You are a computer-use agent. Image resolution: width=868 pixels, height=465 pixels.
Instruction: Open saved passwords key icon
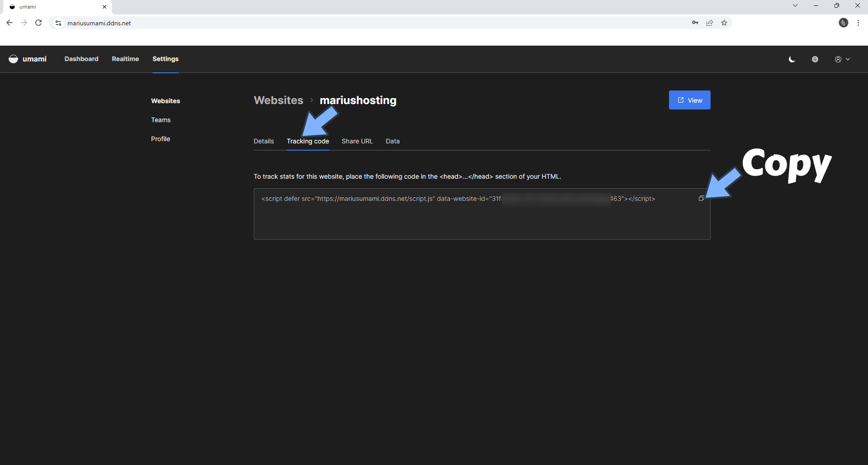click(695, 23)
